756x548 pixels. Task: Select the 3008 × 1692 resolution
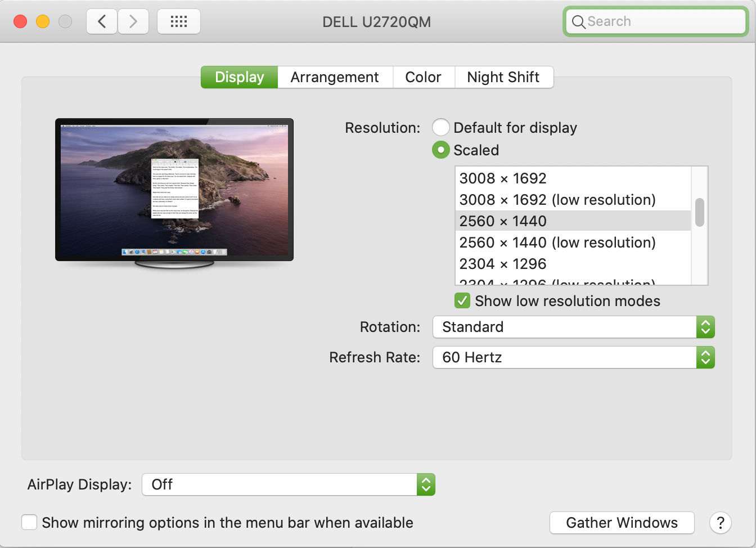[x=573, y=178]
